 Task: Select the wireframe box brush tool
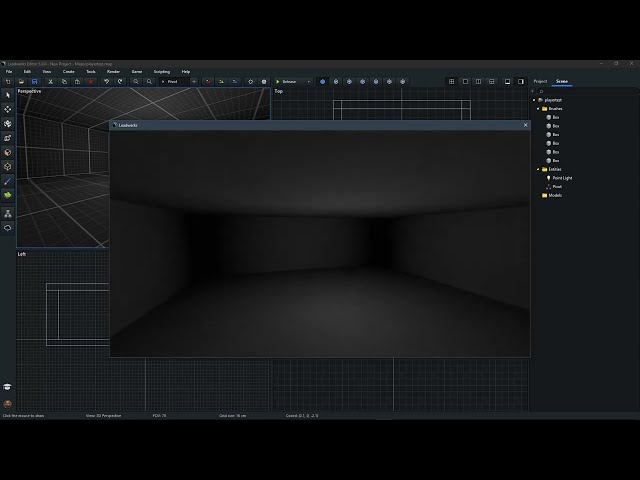tap(8, 167)
